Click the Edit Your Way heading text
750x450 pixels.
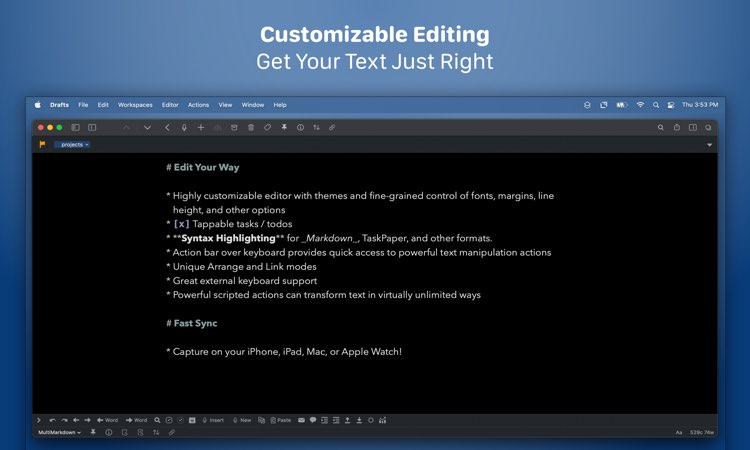[206, 167]
